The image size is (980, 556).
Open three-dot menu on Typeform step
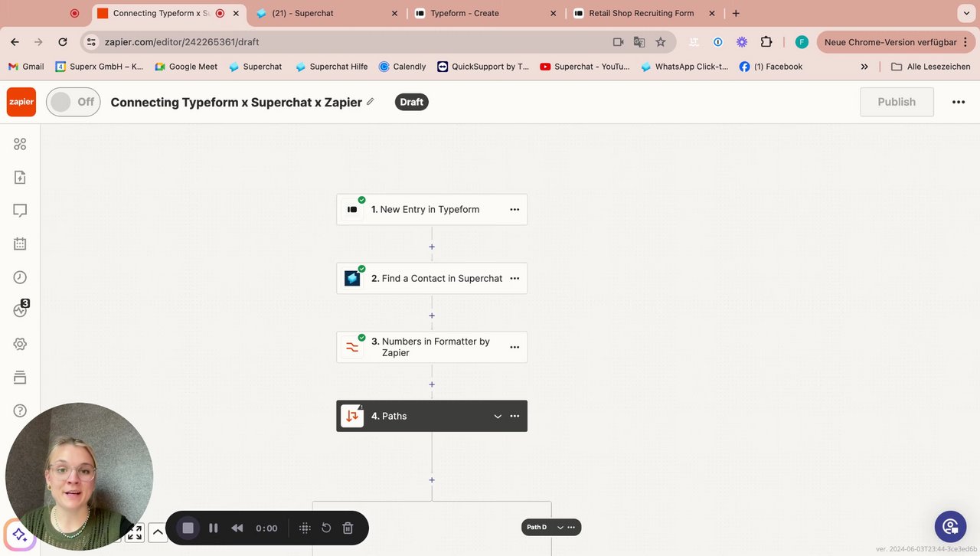(514, 209)
